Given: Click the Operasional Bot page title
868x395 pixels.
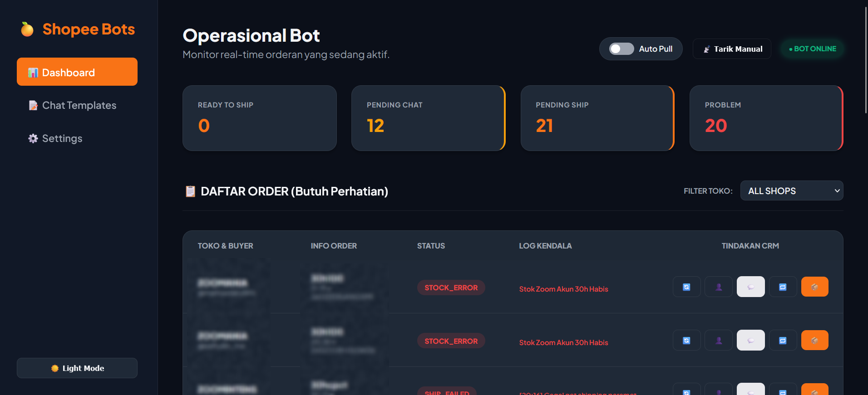Looking at the screenshot, I should point(251,35).
